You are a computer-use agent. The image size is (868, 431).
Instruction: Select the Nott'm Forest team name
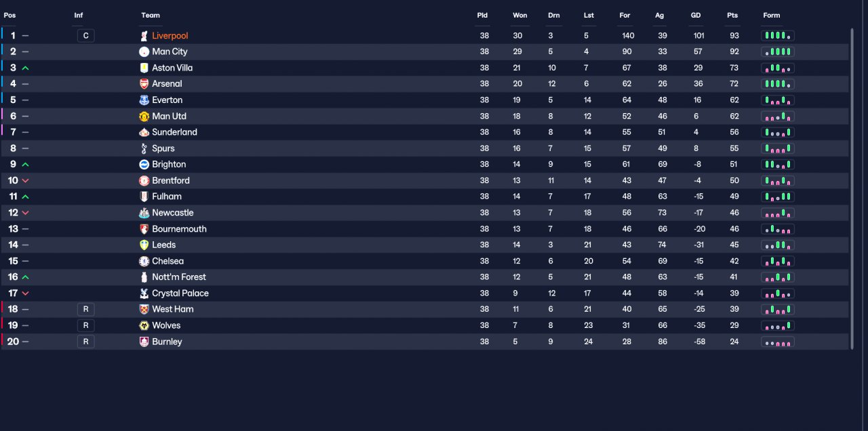(x=179, y=277)
